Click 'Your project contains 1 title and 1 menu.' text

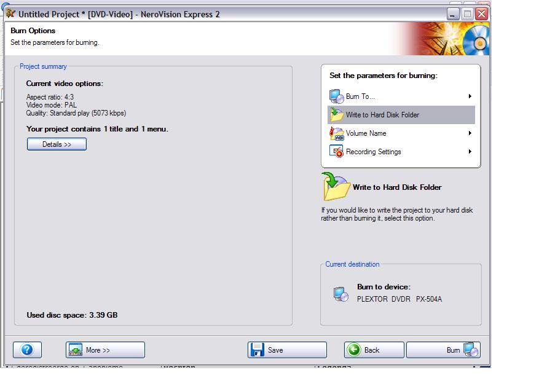coord(97,129)
